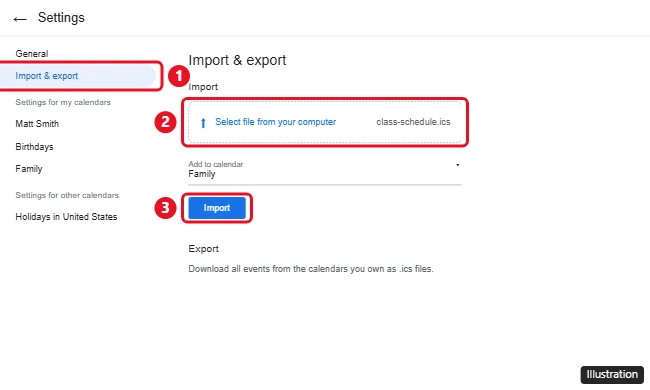Go back using the Settings arrow
The image size is (650, 390).
19,19
